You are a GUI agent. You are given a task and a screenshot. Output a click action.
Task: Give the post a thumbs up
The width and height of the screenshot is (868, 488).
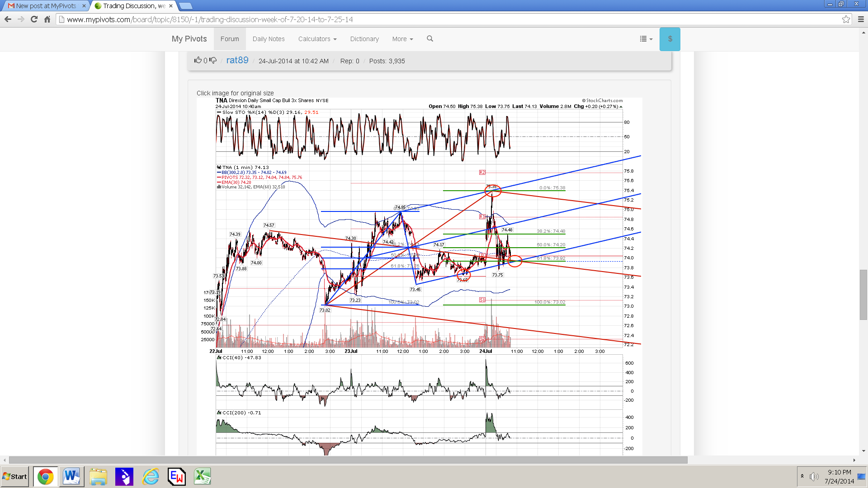click(x=198, y=61)
